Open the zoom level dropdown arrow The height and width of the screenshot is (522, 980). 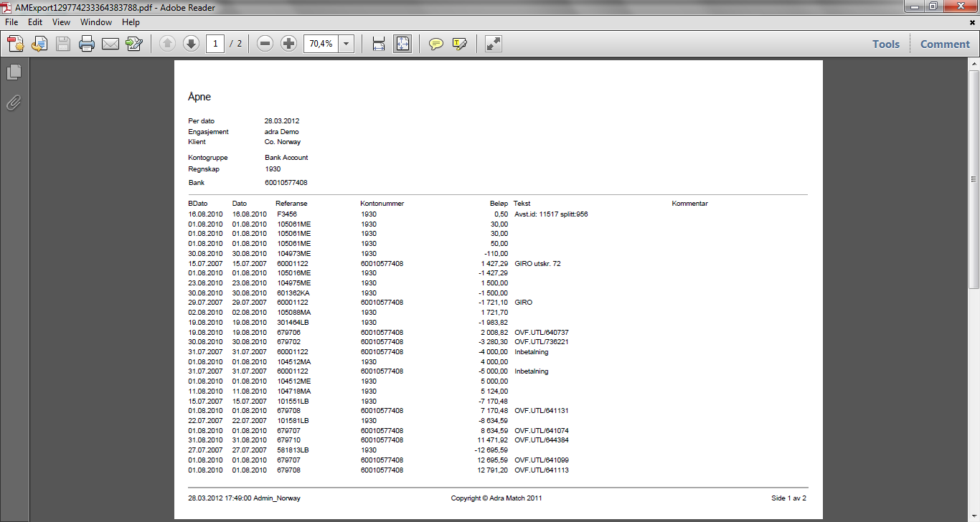pos(347,44)
